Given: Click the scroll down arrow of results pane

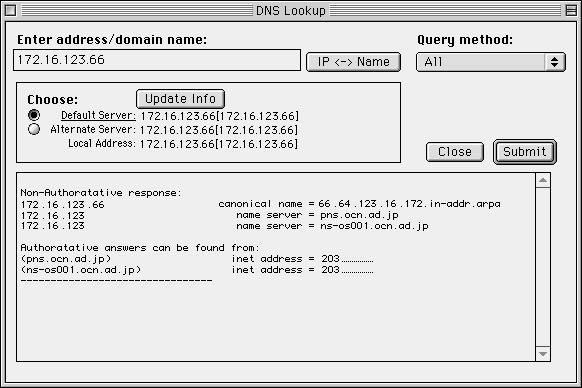Looking at the screenshot, I should click(543, 354).
